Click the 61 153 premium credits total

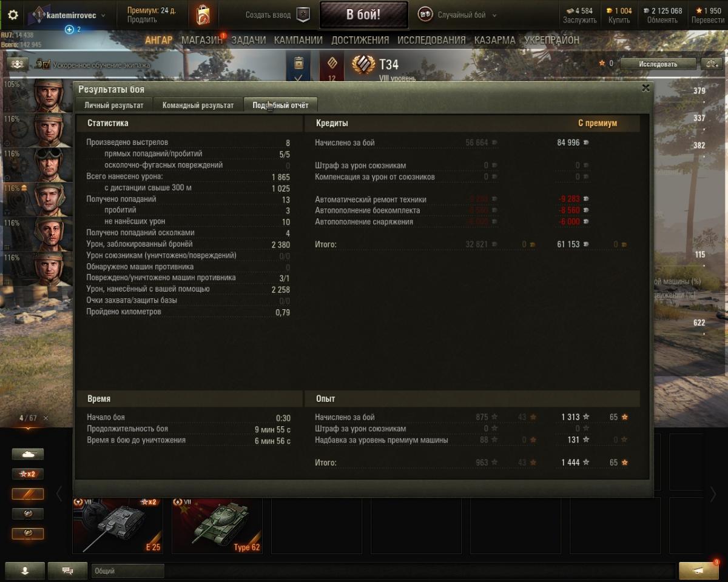568,244
